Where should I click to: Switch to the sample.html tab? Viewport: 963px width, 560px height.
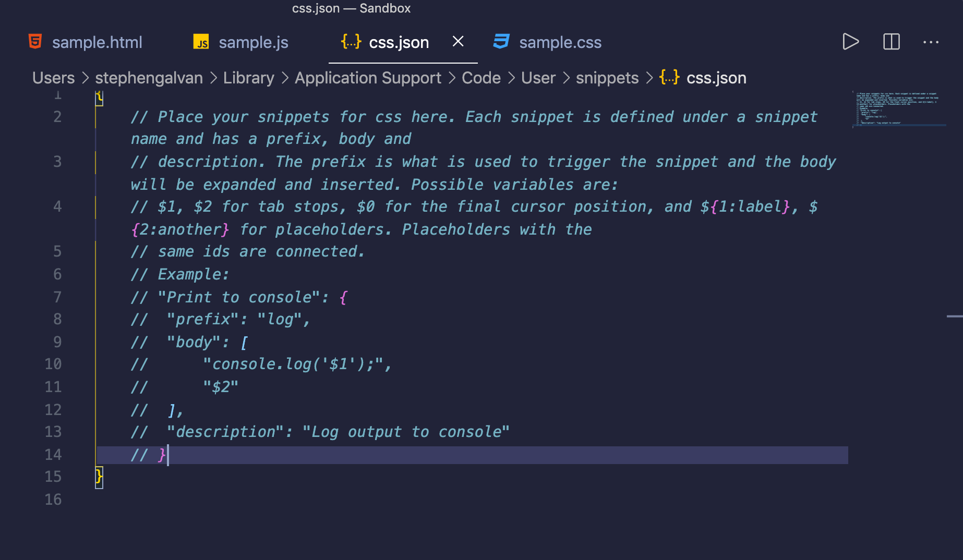[97, 42]
